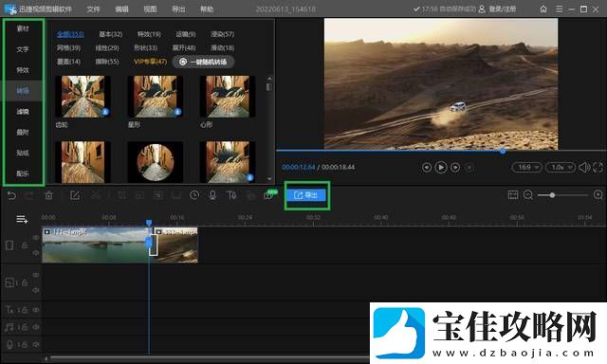Open the 1.0x playback speed dropdown

[561, 168]
